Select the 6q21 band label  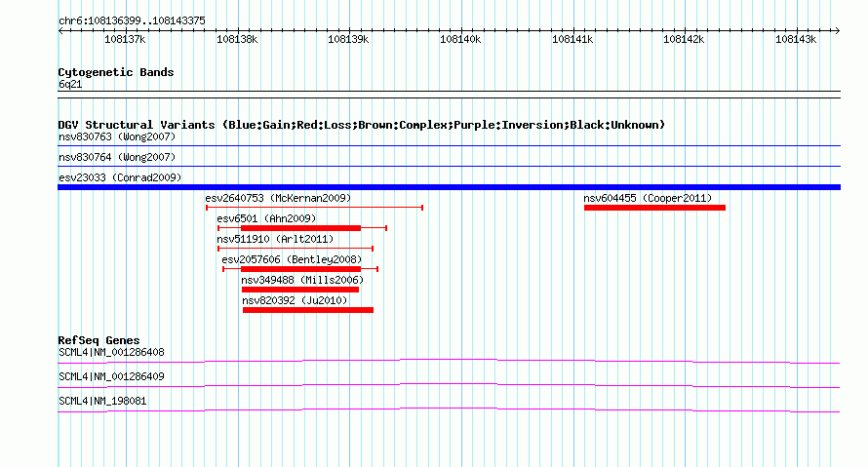pos(70,84)
